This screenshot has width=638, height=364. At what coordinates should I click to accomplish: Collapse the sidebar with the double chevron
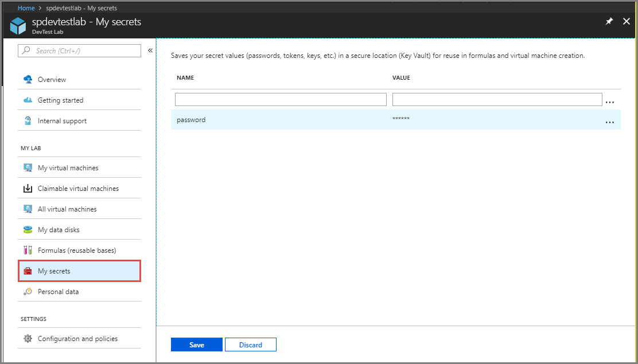coord(150,50)
